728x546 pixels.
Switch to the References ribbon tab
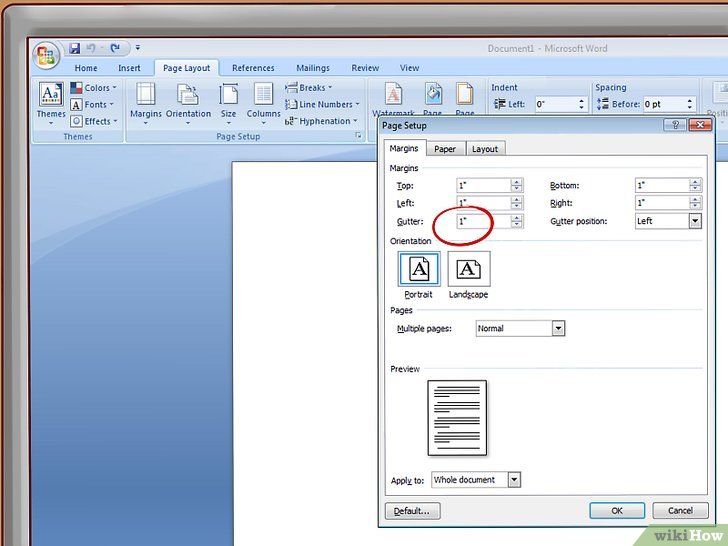click(253, 68)
